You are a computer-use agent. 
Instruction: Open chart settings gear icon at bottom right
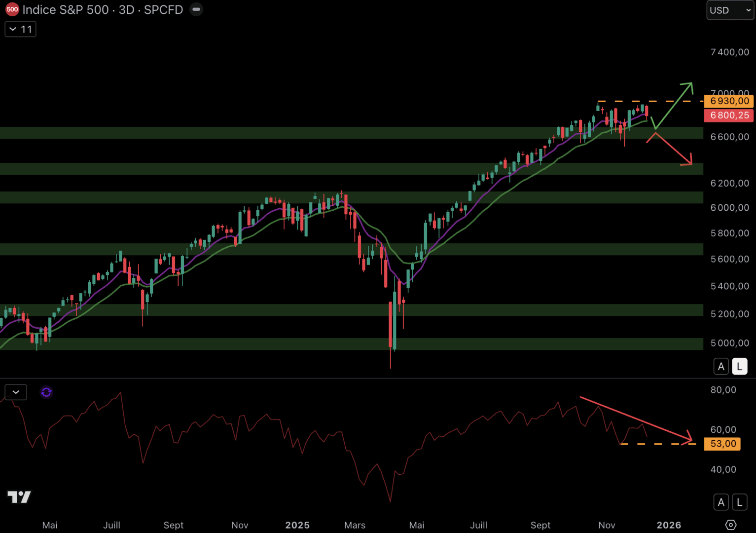tap(731, 525)
